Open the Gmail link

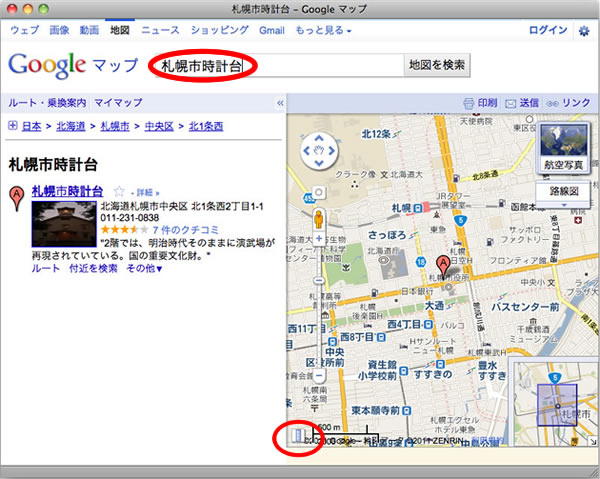pos(272,30)
